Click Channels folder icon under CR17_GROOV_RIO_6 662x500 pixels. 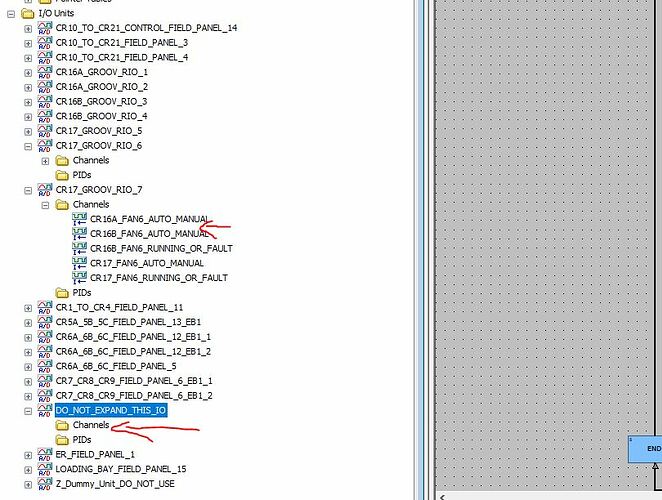click(62, 160)
